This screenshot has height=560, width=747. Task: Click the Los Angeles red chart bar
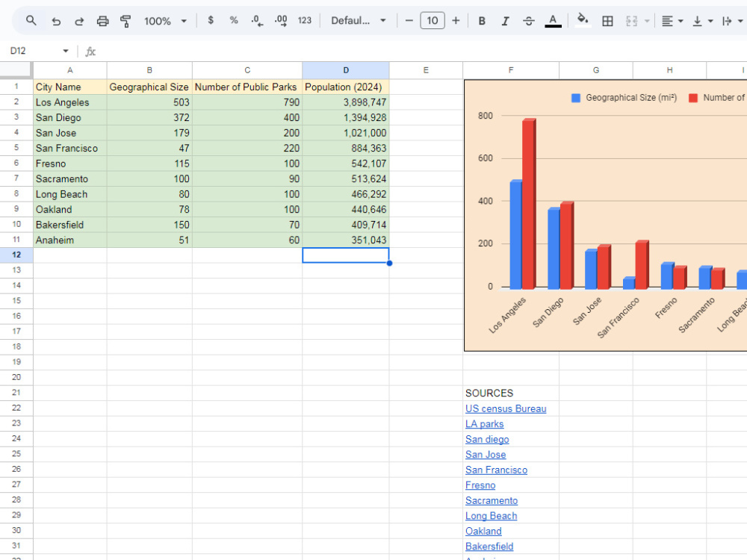click(x=529, y=204)
